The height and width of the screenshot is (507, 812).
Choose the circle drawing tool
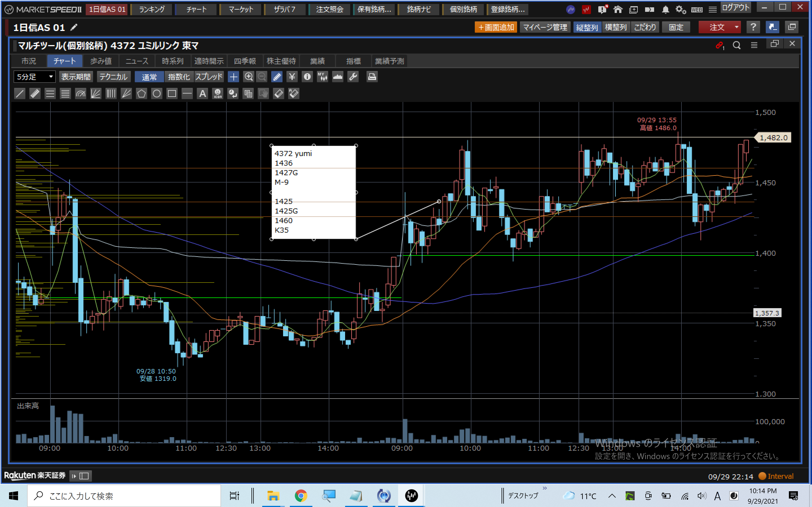point(157,94)
